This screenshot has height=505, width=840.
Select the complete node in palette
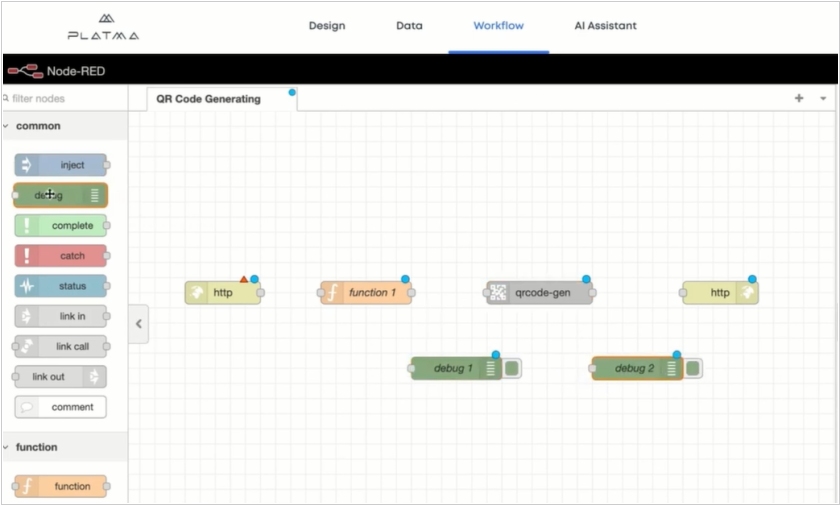pos(60,226)
